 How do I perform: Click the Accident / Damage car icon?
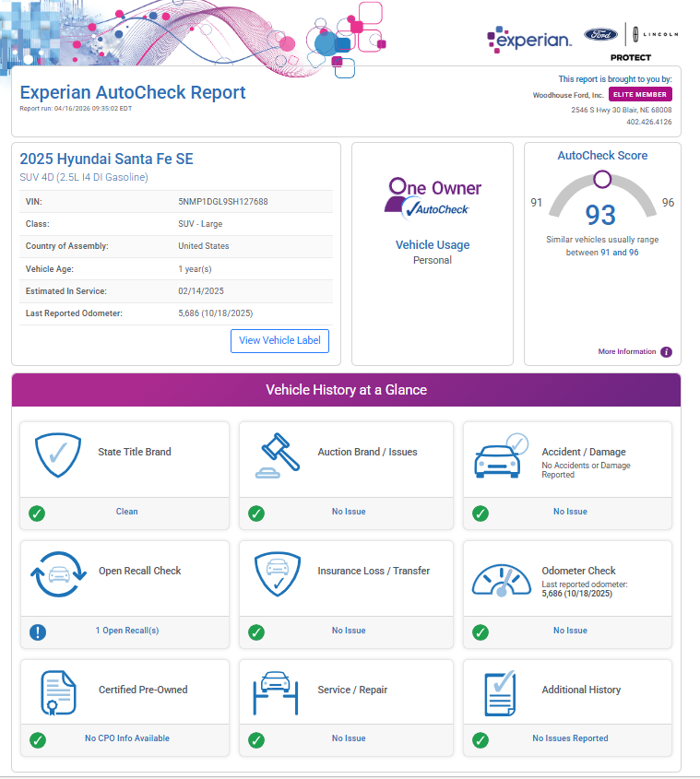click(x=501, y=455)
